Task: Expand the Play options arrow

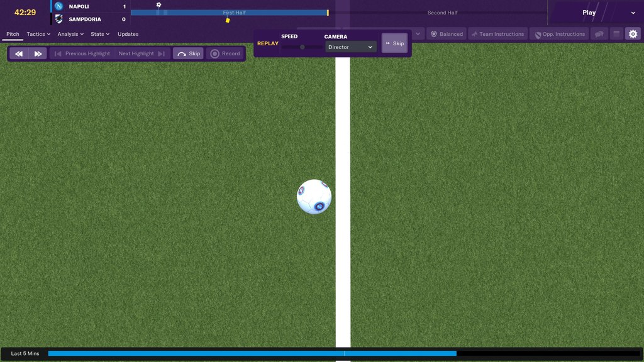Action: [633, 13]
